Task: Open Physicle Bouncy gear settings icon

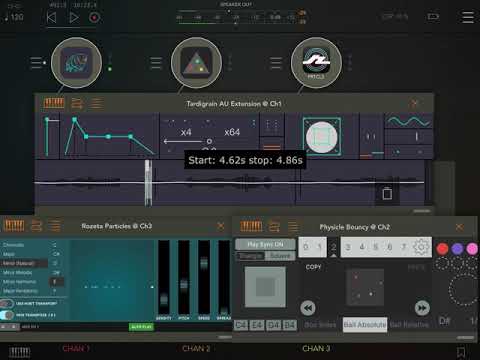Action: (x=421, y=247)
